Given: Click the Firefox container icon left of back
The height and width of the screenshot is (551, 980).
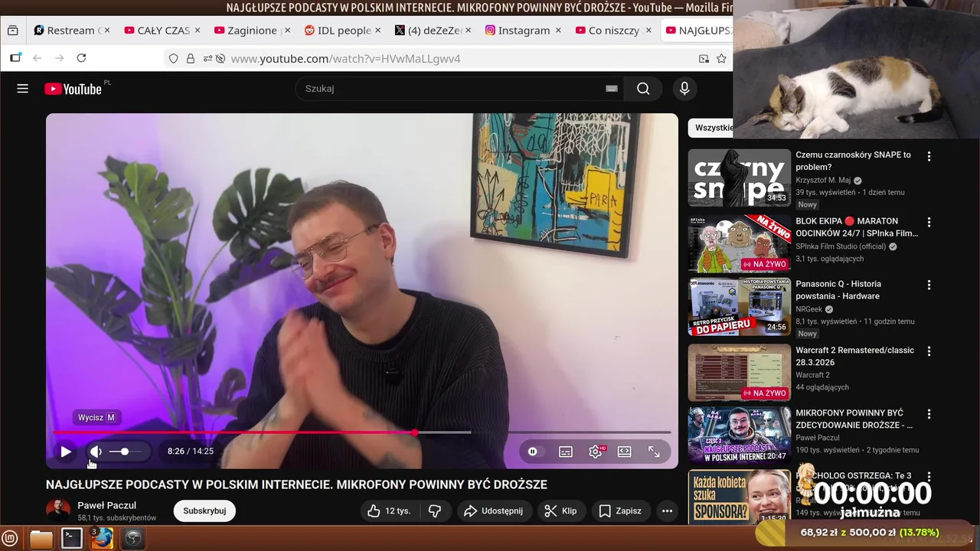Looking at the screenshot, I should tap(15, 58).
